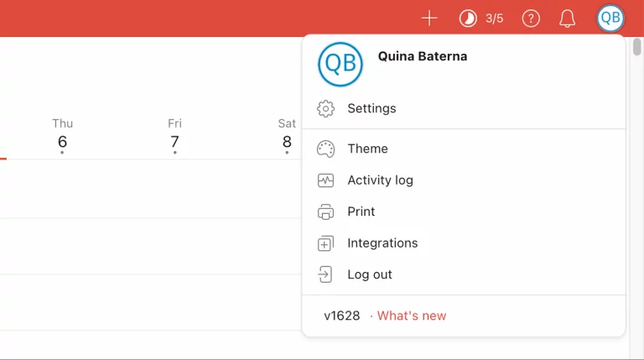This screenshot has height=360, width=644.
Task: Click the 3/5 daily goal count
Action: pyautogui.click(x=494, y=18)
